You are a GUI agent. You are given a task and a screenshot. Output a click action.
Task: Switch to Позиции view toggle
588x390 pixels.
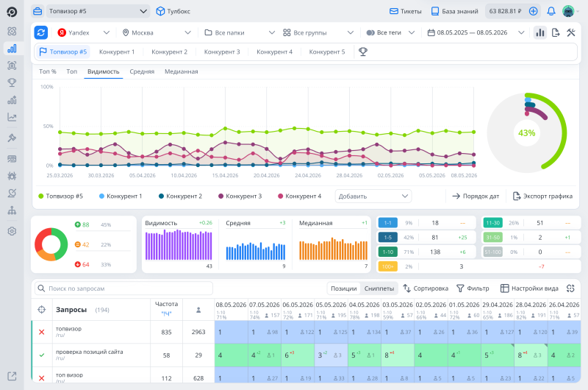click(x=343, y=288)
